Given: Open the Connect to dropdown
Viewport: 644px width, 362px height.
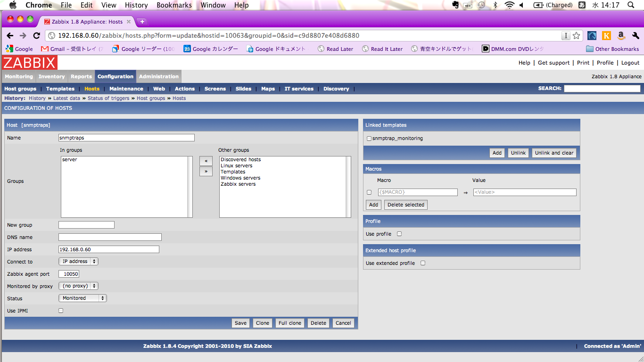Looking at the screenshot, I should (x=78, y=261).
